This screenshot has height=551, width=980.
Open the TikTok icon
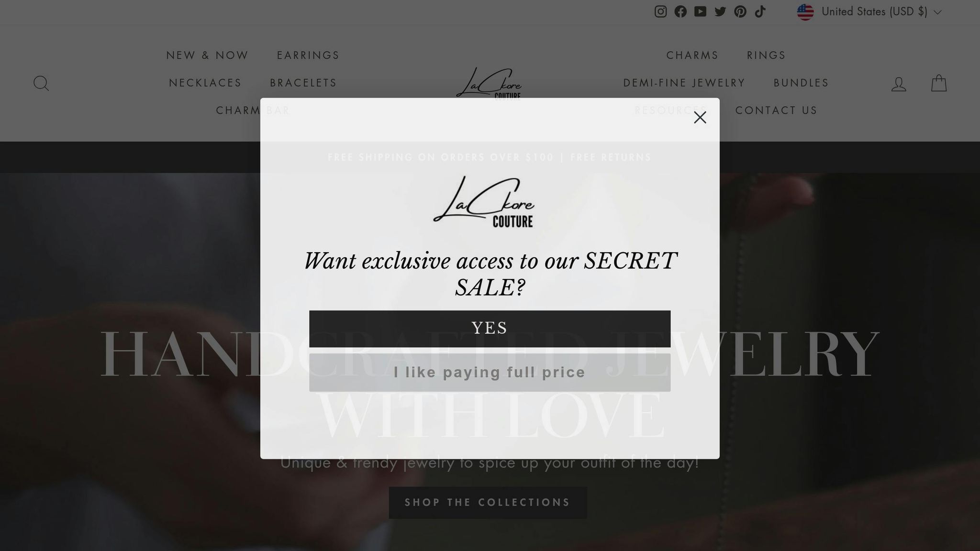760,11
